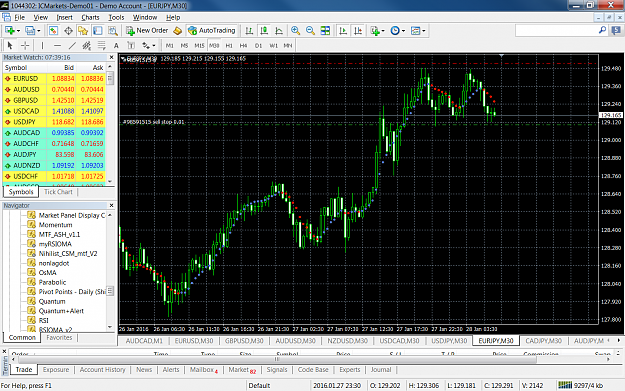Screen dimensions: 625x391
Task: Open the Favorites tab in Navigator
Action: coord(59,338)
